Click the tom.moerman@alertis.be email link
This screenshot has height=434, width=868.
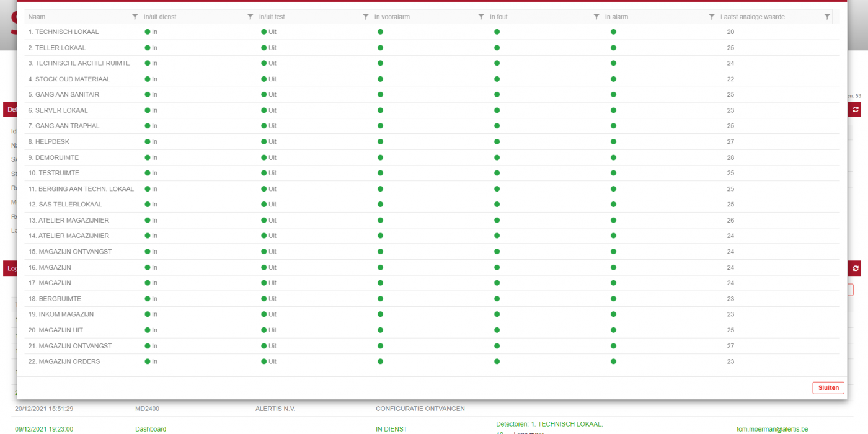772,429
